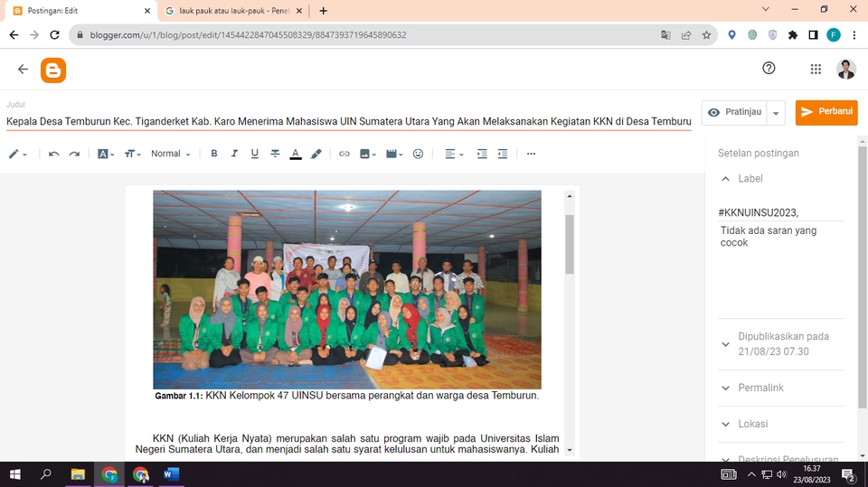The image size is (868, 487).
Task: Select the group photo in the post
Action: (347, 289)
